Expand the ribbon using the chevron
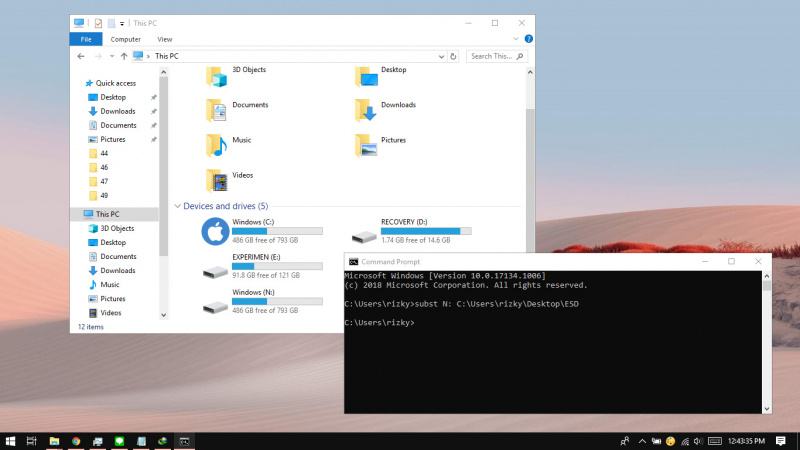800x450 pixels. coord(516,39)
